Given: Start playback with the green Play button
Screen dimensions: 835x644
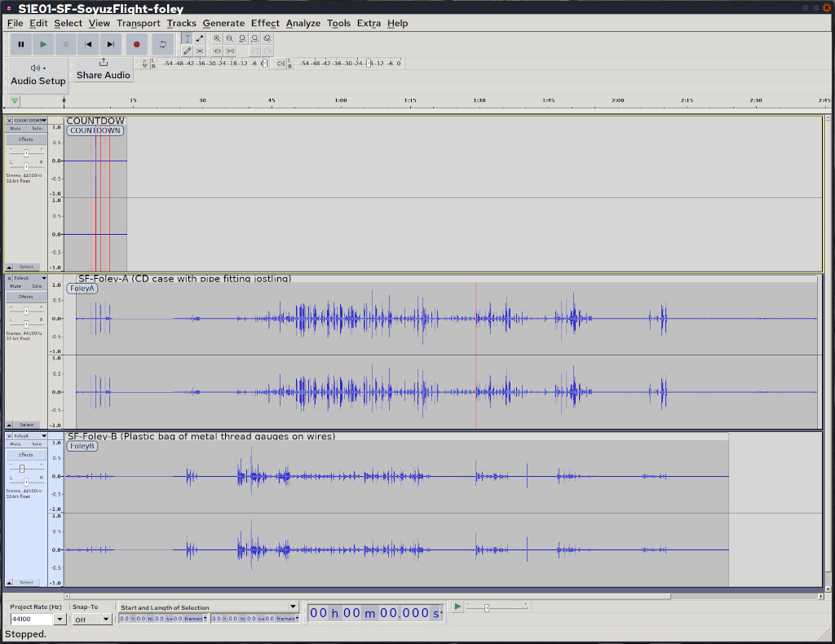Looking at the screenshot, I should pyautogui.click(x=43, y=44).
